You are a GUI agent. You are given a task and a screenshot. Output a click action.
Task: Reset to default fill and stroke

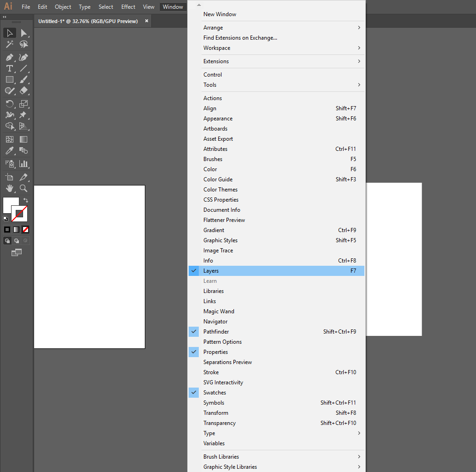point(6,218)
